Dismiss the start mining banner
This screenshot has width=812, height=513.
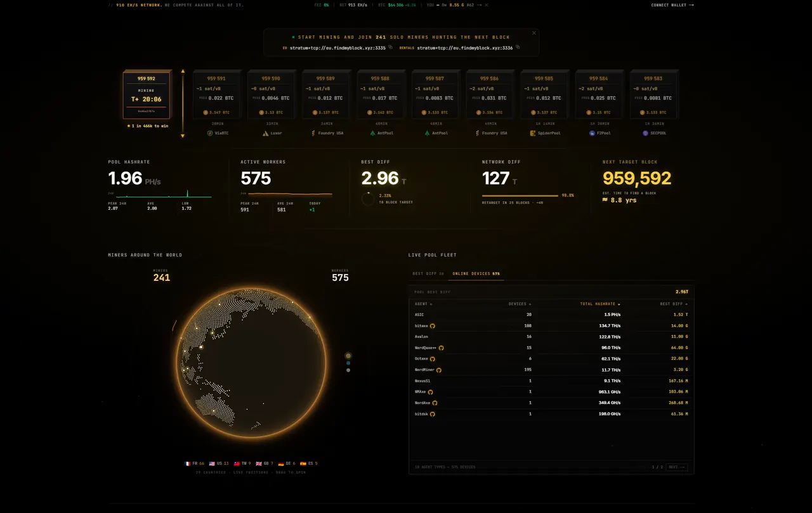tap(534, 33)
